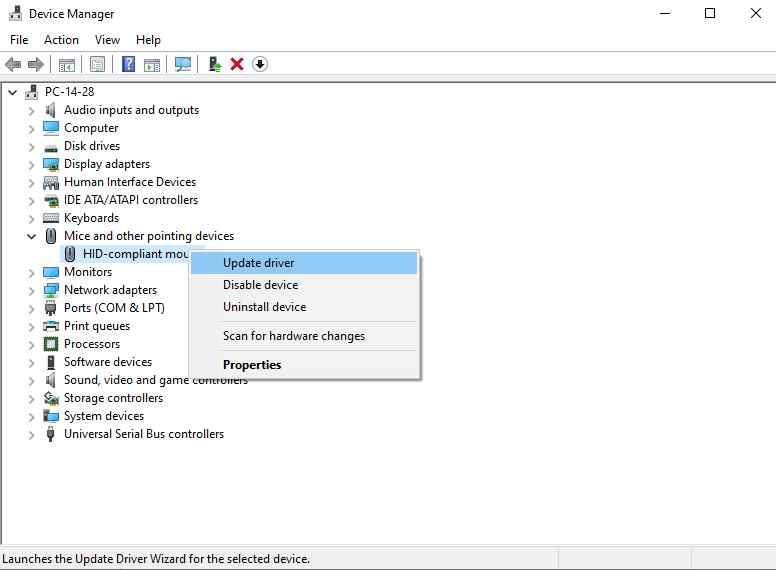
Task: Click status bar text about Update Driver Wizard
Action: click(156, 559)
